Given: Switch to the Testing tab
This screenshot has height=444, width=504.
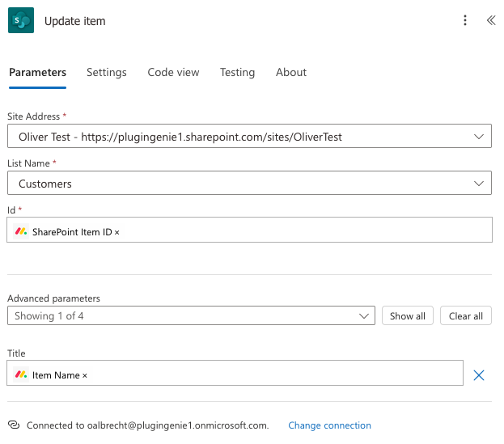Looking at the screenshot, I should tap(237, 72).
